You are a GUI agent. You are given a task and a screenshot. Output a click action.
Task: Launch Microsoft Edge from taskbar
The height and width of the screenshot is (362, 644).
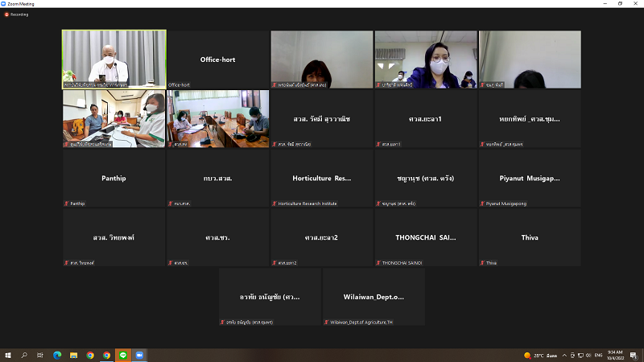click(57, 355)
